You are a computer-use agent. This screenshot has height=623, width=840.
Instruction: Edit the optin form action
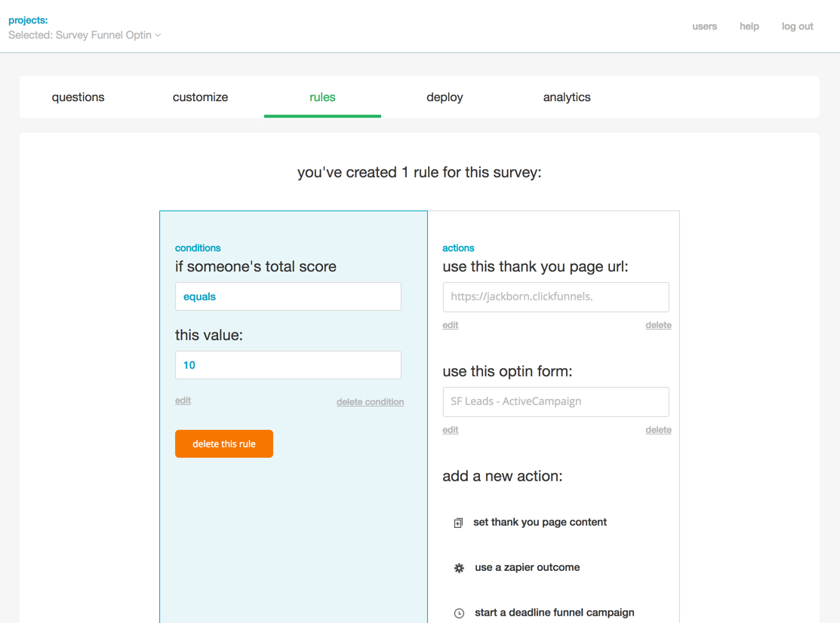[450, 430]
